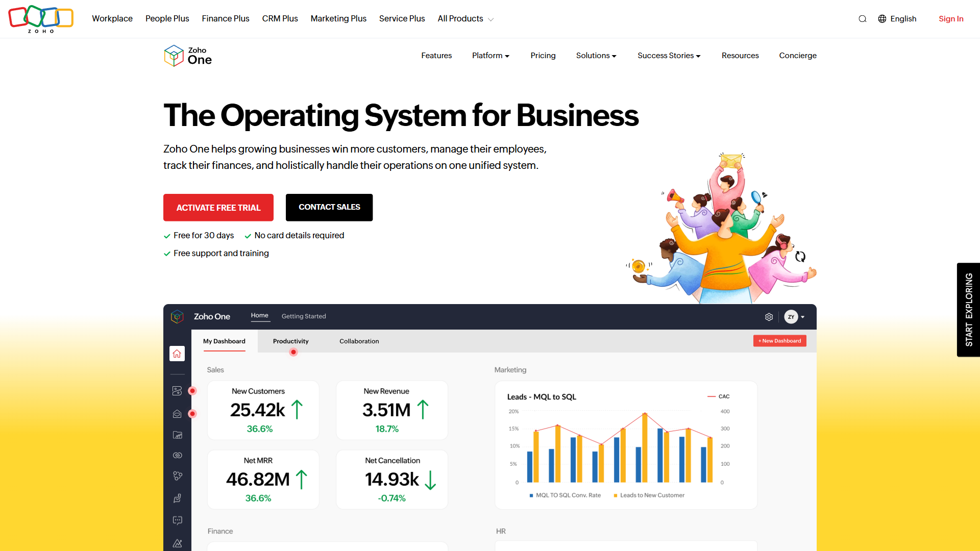Click the New Dashboard button
The width and height of the screenshot is (980, 551).
tap(780, 341)
